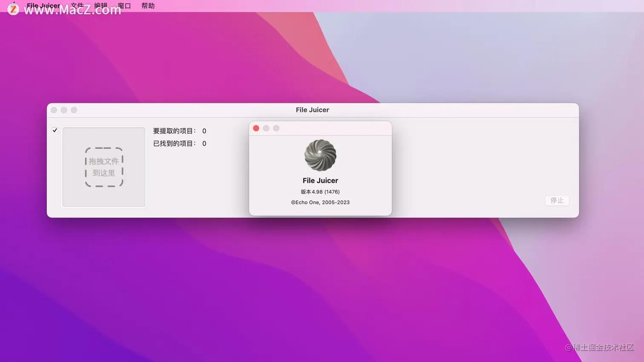Click the 拖拽文件到这里 drop zone
The image size is (644, 362).
coord(104,167)
